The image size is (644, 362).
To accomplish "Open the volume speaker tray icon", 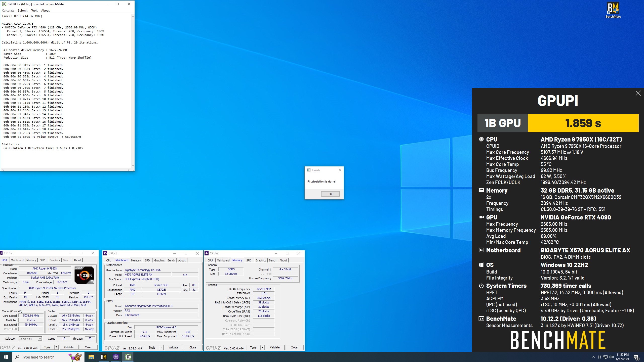I will [612, 357].
